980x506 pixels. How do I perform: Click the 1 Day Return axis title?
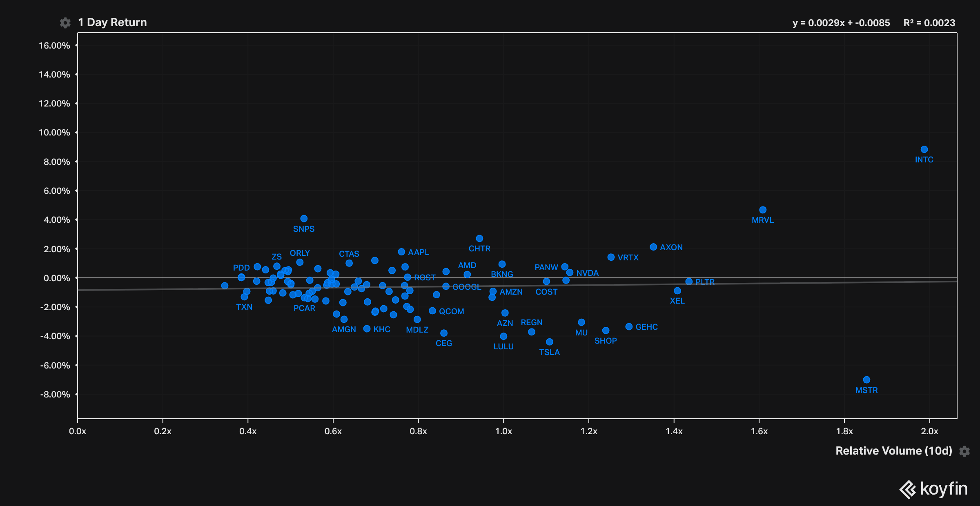[x=112, y=22]
